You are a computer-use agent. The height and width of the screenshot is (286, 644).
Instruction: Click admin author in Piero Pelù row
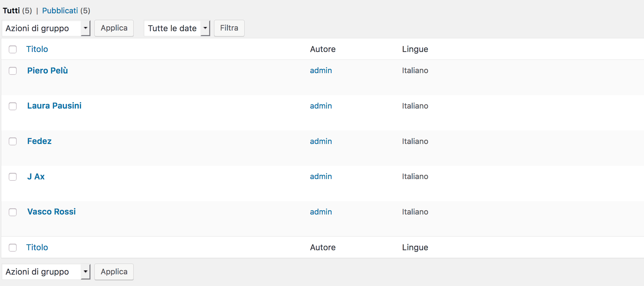point(321,71)
